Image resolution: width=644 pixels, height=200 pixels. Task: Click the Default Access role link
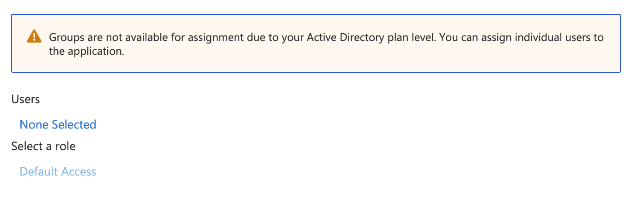pos(58,171)
